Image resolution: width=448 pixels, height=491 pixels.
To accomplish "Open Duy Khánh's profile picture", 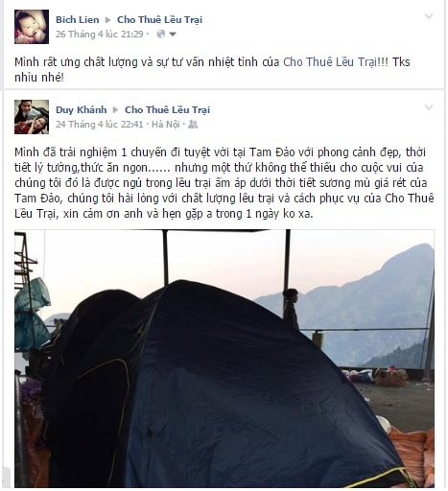I will click(x=32, y=117).
